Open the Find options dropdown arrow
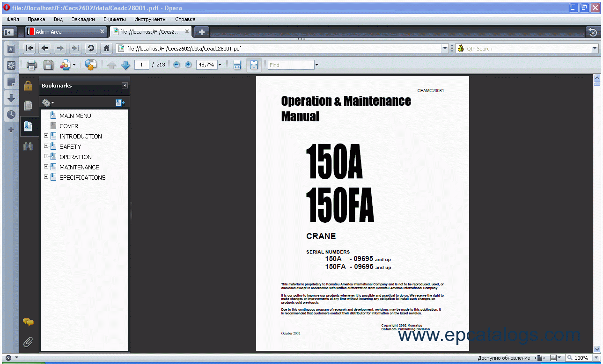Screen dimensions: 603x364 coord(316,65)
